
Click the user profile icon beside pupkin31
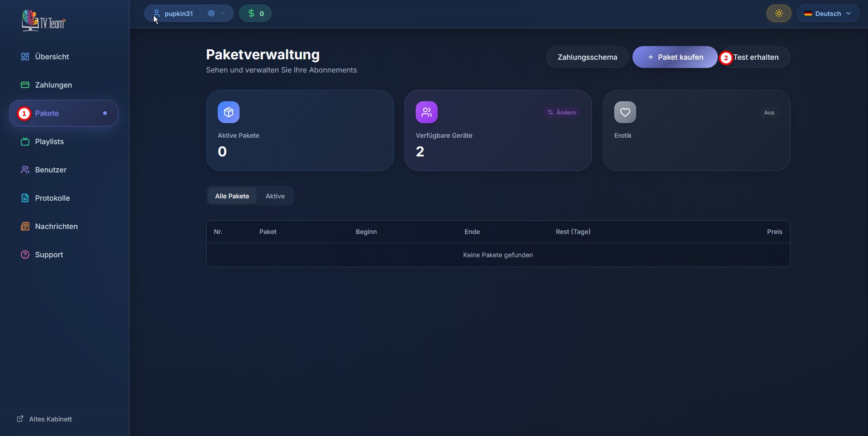pos(157,13)
